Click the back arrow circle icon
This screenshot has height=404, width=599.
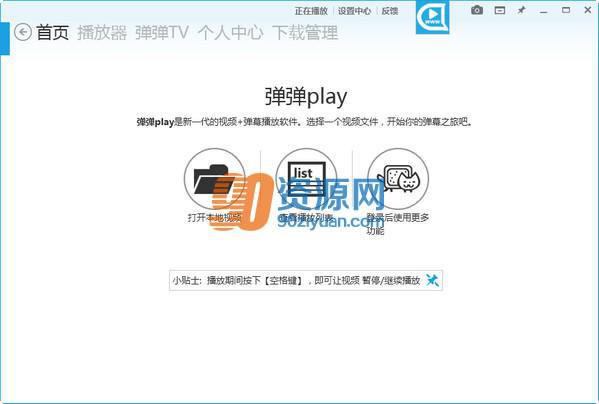23,32
